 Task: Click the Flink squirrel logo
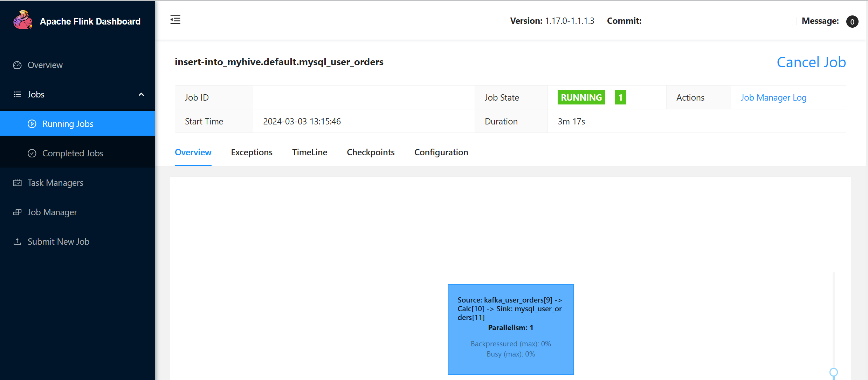(22, 20)
